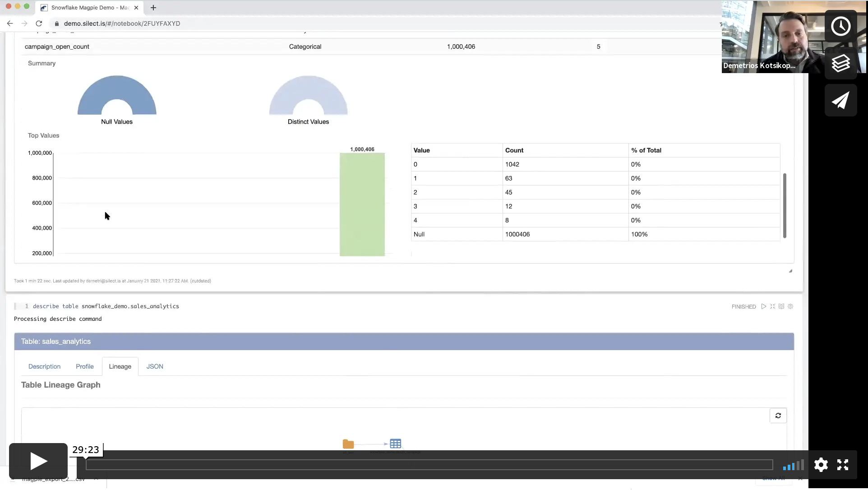Open the clock history icon in right sidebar
Image resolution: width=868 pixels, height=490 pixels.
click(840, 26)
